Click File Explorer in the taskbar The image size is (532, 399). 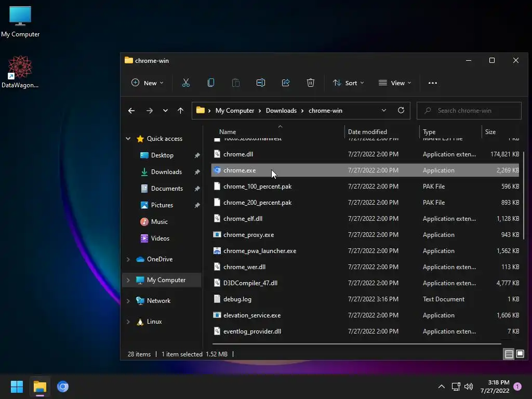point(39,387)
